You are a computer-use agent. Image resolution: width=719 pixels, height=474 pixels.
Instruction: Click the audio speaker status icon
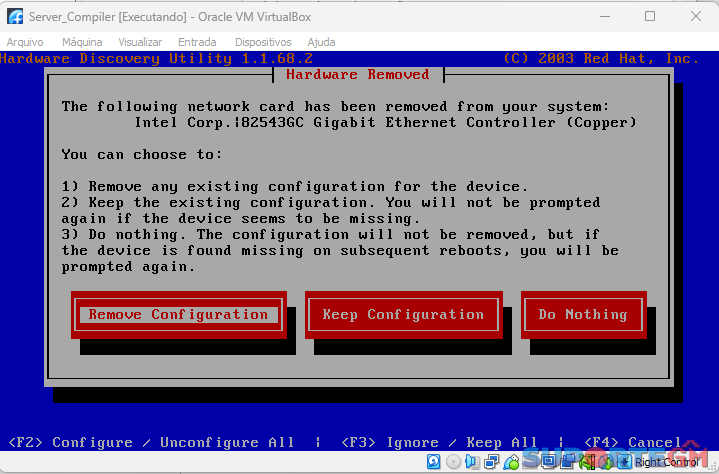tap(472, 462)
